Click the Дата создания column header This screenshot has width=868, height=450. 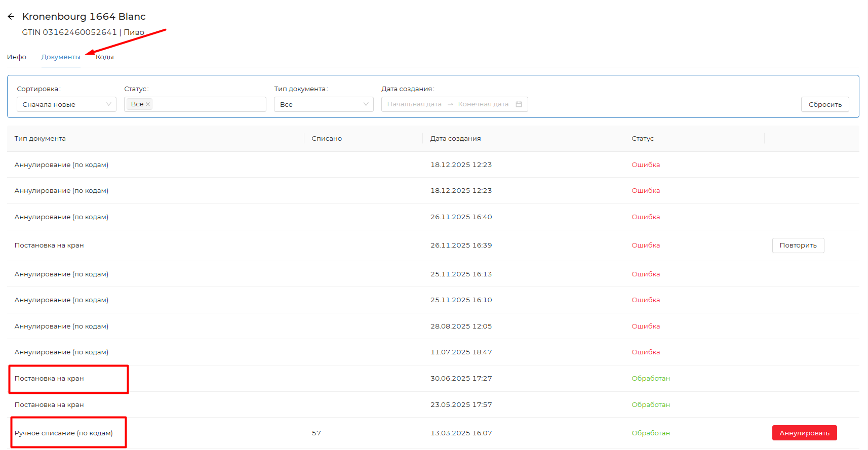pyautogui.click(x=455, y=139)
